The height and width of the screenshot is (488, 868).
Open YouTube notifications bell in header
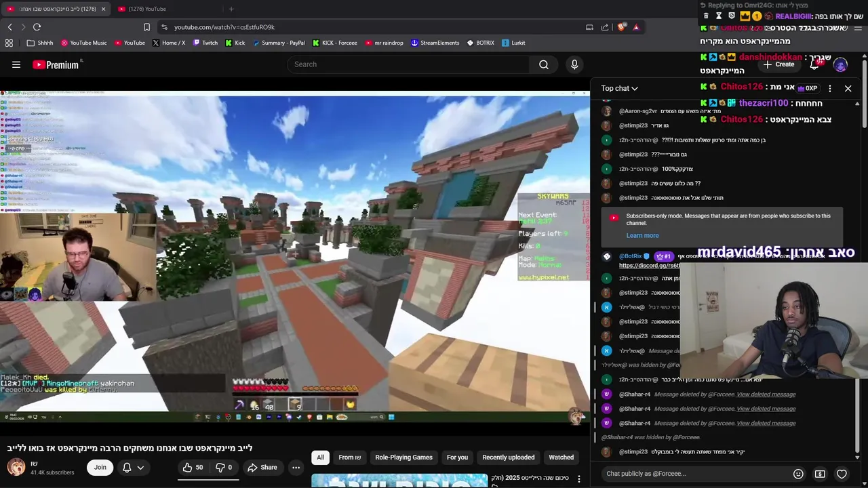coord(816,64)
